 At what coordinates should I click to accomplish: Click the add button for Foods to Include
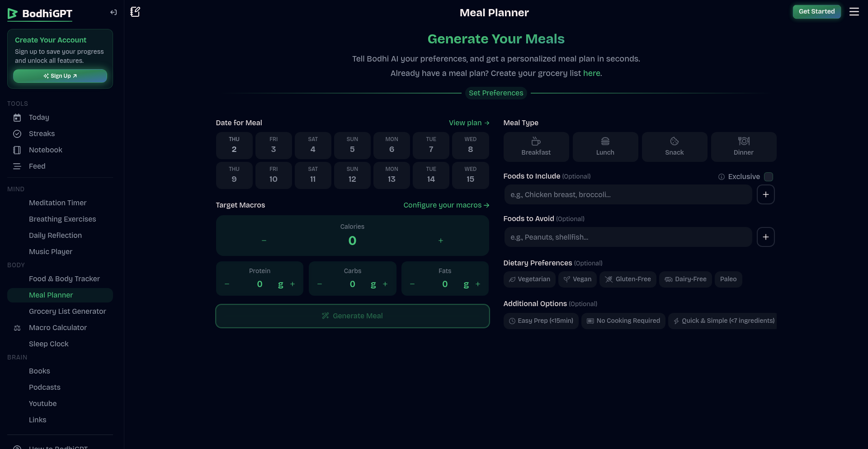pyautogui.click(x=765, y=194)
